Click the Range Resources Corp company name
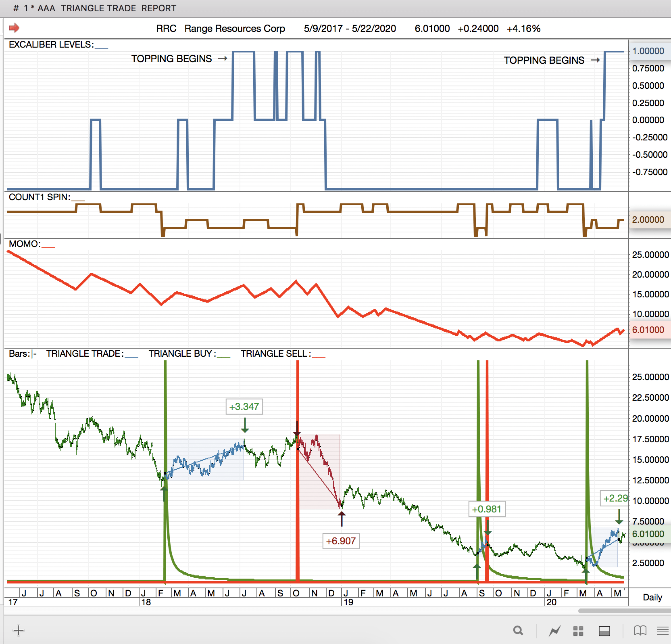This screenshot has width=671, height=644. coord(235,29)
